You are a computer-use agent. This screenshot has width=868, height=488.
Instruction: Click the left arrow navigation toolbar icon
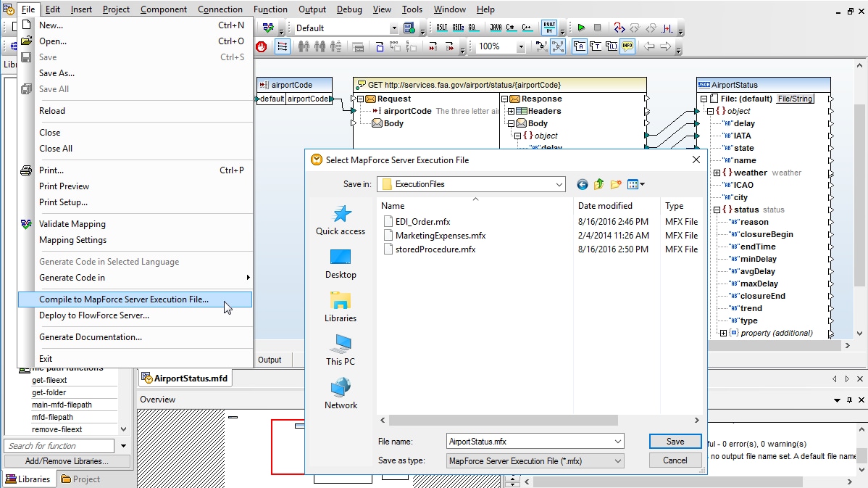click(649, 46)
